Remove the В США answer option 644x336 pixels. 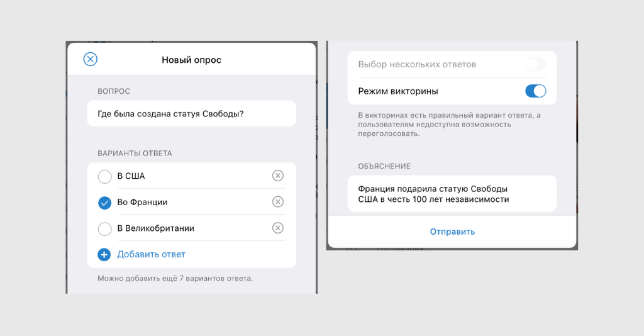(x=278, y=176)
